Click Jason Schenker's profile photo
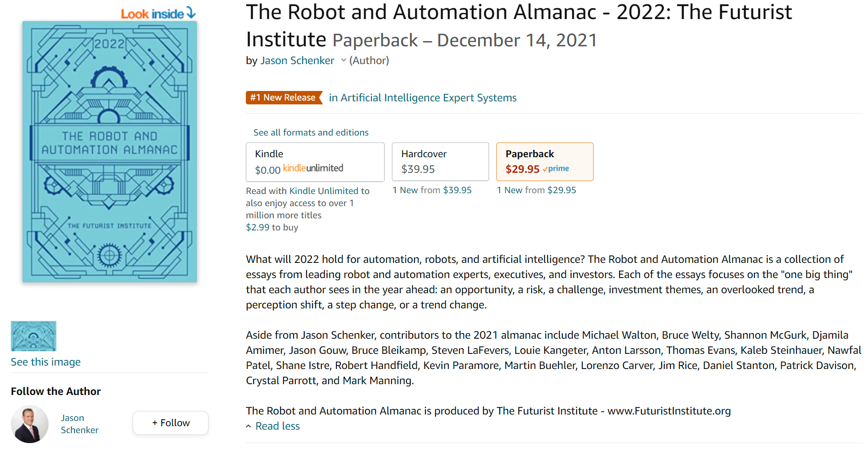868x450 pixels. (29, 424)
